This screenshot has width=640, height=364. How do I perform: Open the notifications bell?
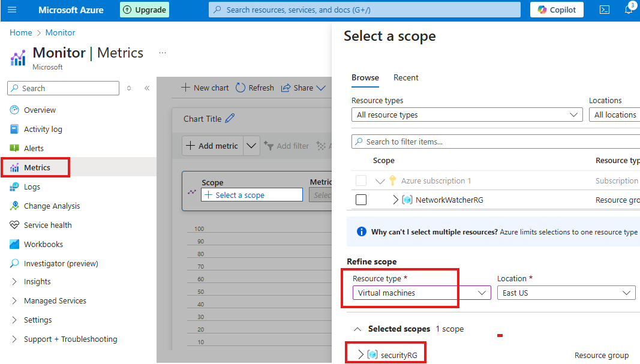(x=629, y=10)
